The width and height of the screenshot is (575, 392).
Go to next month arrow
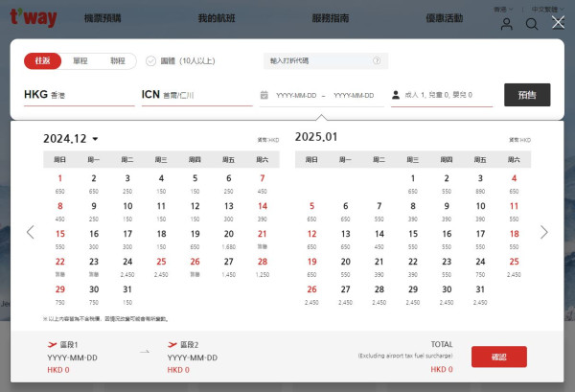[x=544, y=232]
